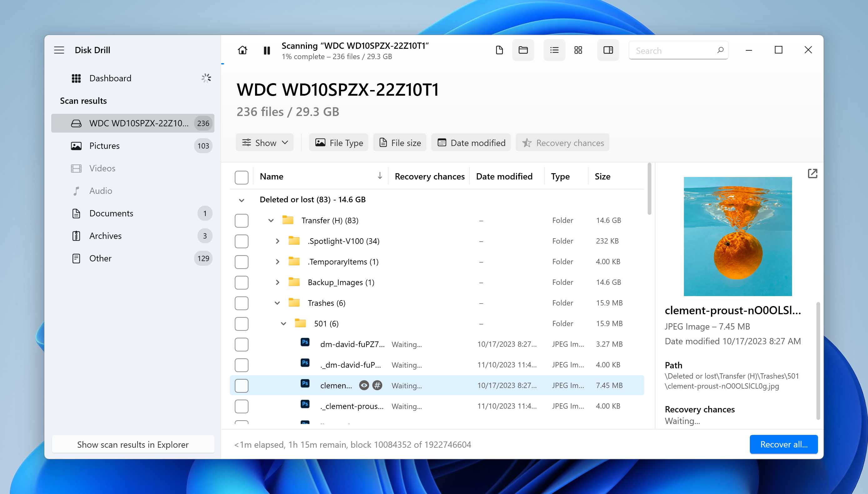Toggle the preview side panel icon
This screenshot has height=494, width=868.
[608, 50]
